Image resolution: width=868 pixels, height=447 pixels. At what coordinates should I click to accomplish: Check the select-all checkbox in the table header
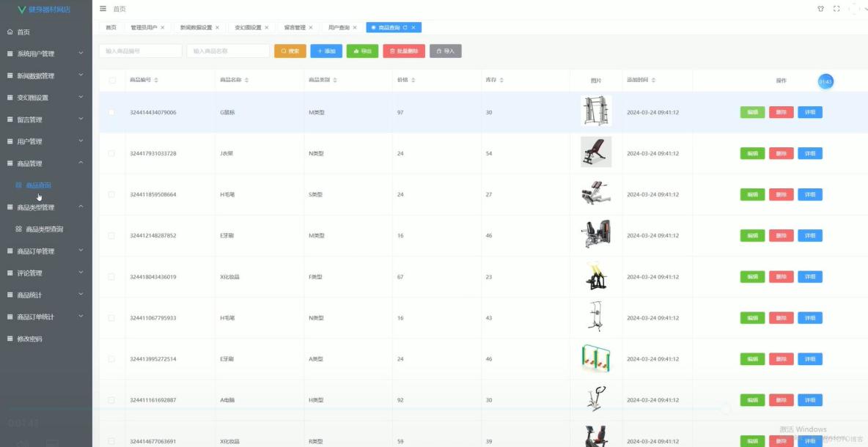(112, 81)
